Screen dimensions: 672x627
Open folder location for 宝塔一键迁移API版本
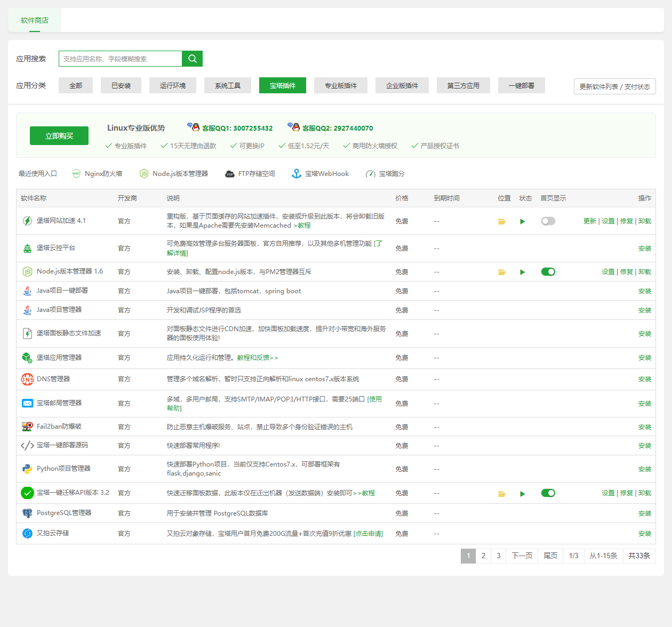(501, 494)
